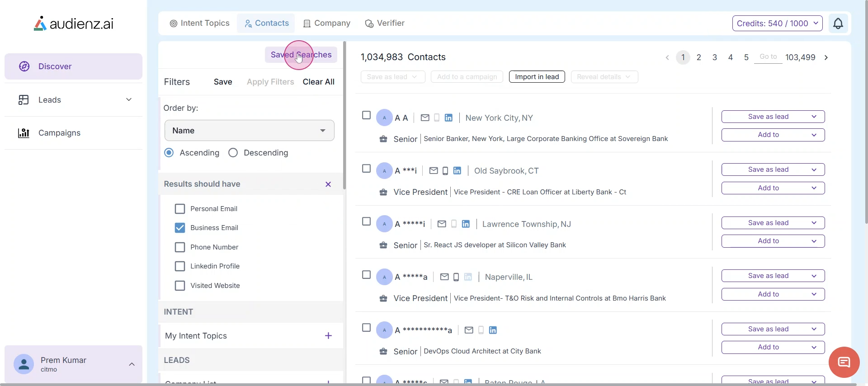The height and width of the screenshot is (386, 868).
Task: Click email icon for City Bank DevOps contact
Action: pos(469,330)
